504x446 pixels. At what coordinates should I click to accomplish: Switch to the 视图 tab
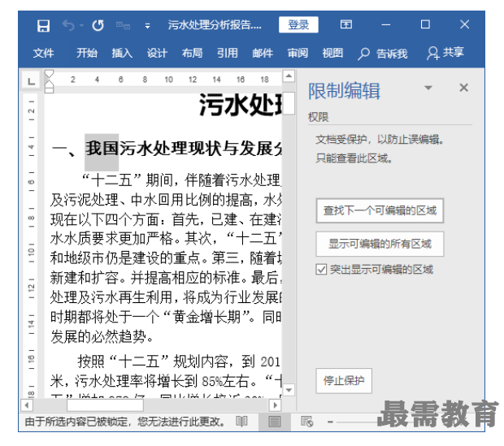(x=332, y=53)
